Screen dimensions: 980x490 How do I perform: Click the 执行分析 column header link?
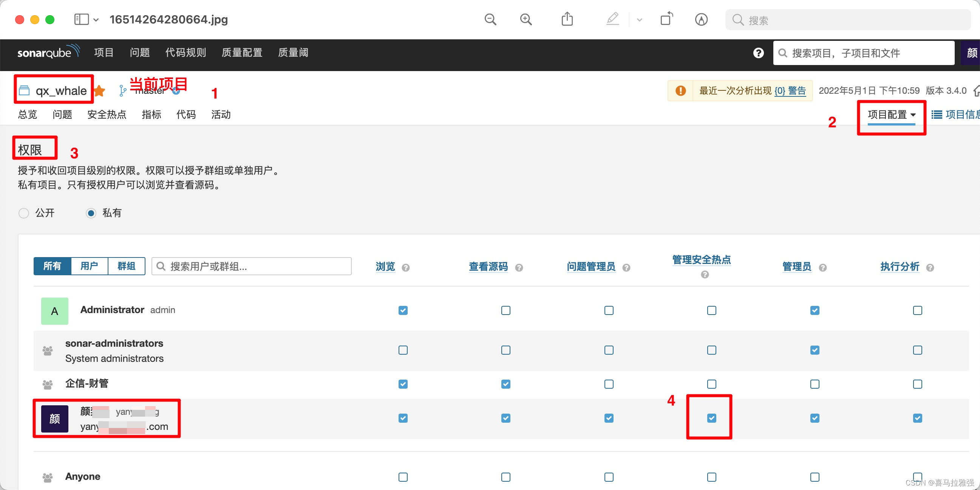[x=900, y=266]
